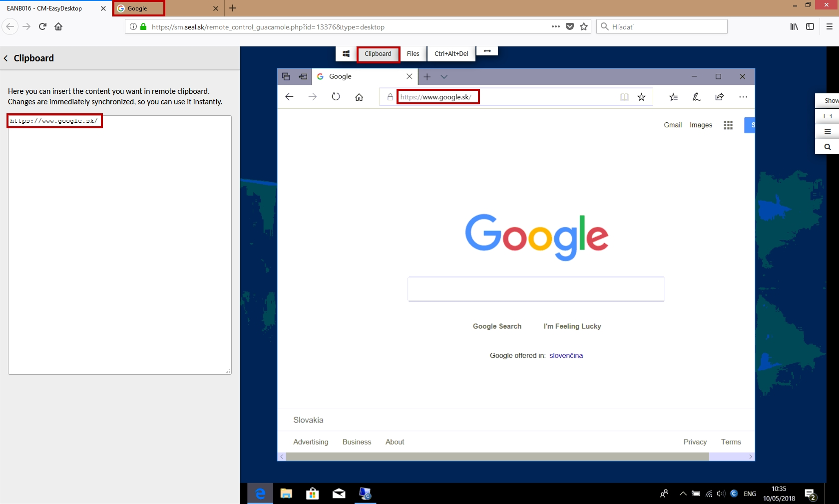Open File Explorer from remote taskbar
The image size is (839, 504).
(286, 494)
